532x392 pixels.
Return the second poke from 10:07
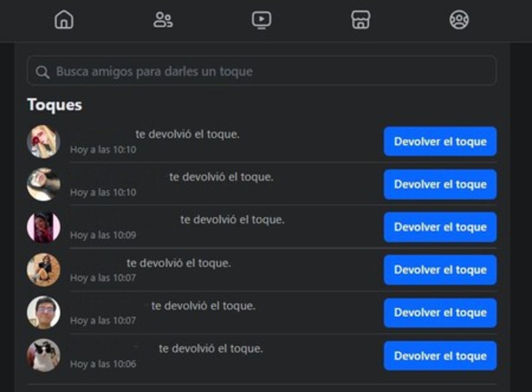[440, 313]
